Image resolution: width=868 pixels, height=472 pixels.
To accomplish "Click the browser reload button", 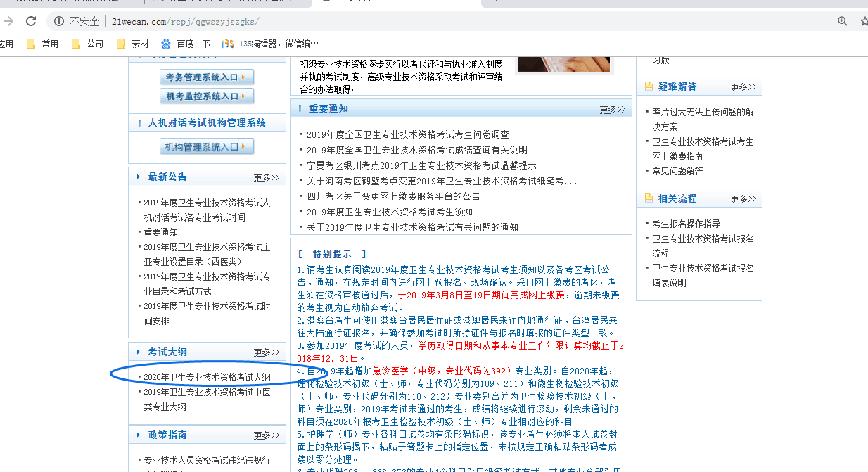I will [31, 21].
